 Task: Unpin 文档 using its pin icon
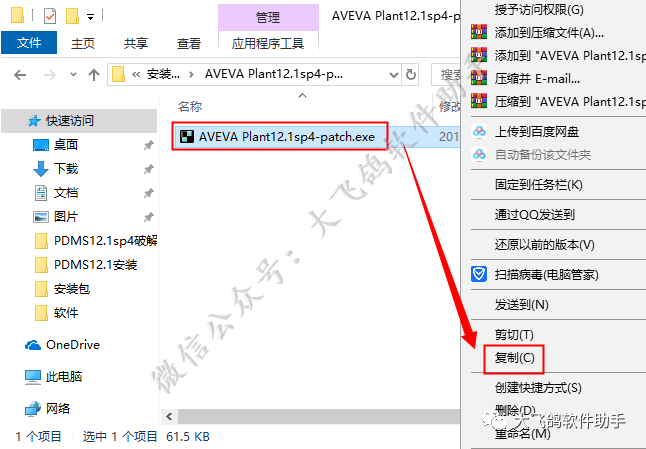[149, 193]
